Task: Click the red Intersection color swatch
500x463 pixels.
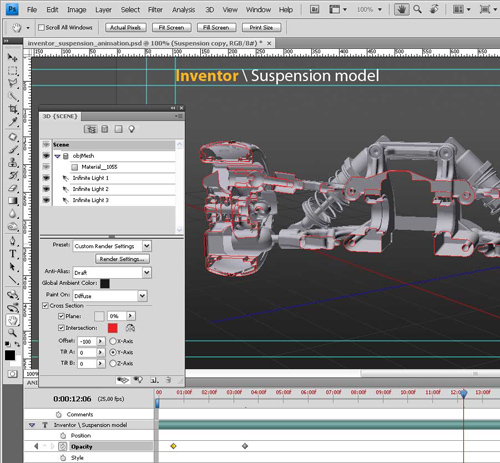Action: click(x=113, y=328)
